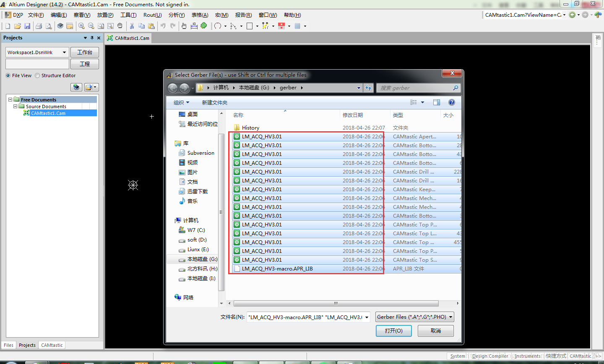
Task: Open the DXP menu
Action: pyautogui.click(x=14, y=15)
